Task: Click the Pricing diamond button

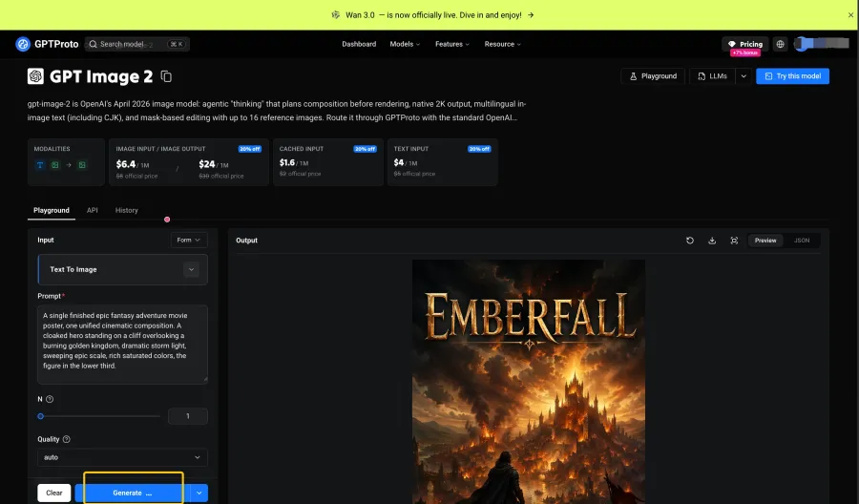Action: [x=745, y=44]
